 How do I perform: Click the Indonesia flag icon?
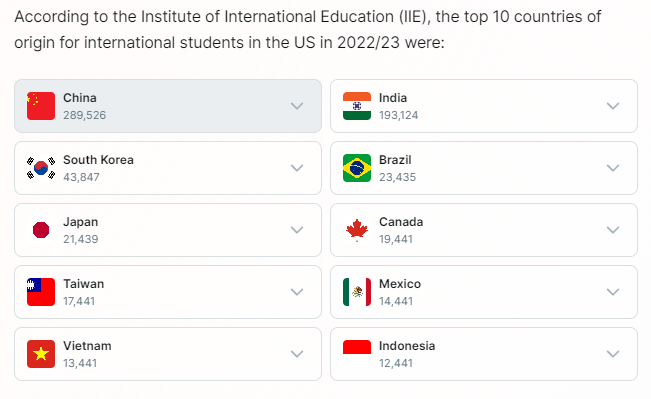357,347
